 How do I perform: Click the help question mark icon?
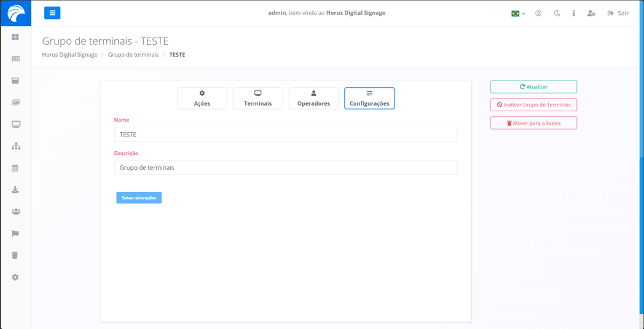pyautogui.click(x=538, y=13)
